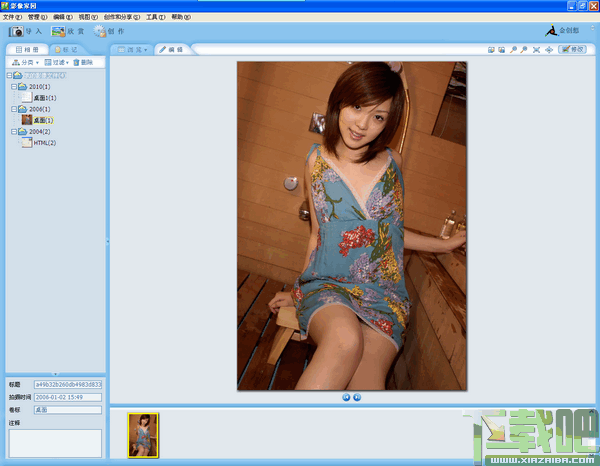Screen dimensions: 600x466
Task: Click the 注释 notes text area
Action: 55,443
